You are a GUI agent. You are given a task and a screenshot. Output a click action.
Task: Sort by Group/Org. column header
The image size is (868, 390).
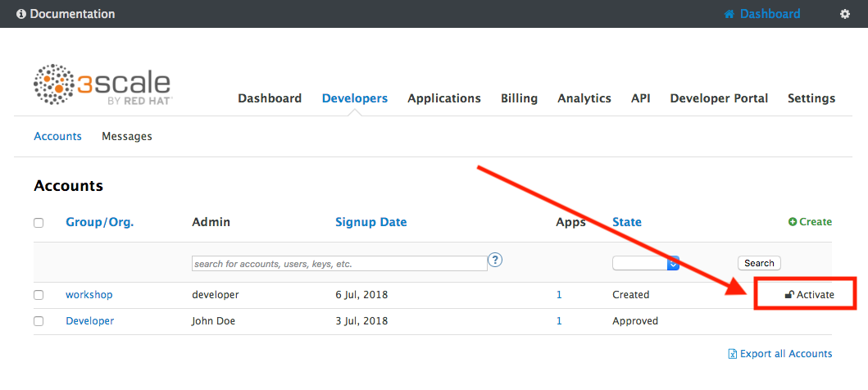point(100,222)
